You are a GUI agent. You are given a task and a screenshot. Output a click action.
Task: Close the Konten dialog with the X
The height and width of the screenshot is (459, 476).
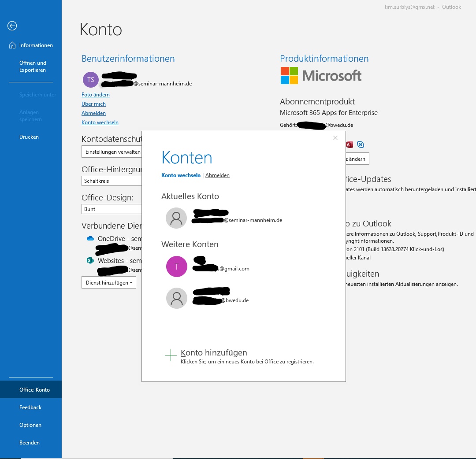[x=335, y=138]
